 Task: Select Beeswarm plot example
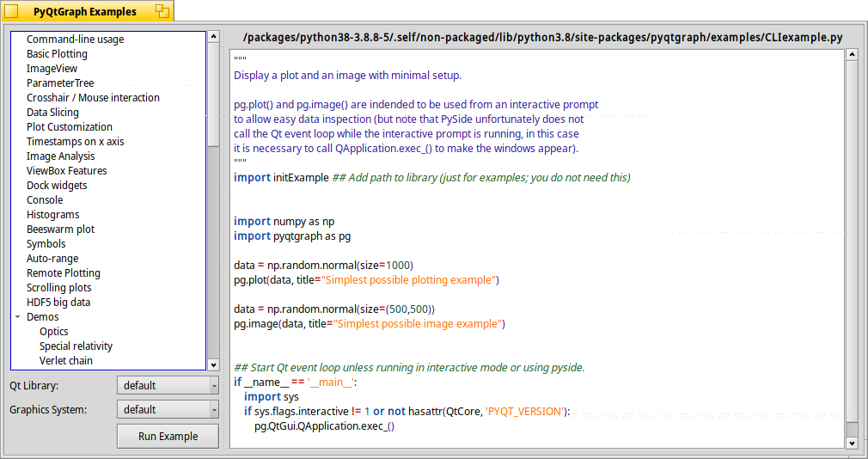(x=61, y=229)
